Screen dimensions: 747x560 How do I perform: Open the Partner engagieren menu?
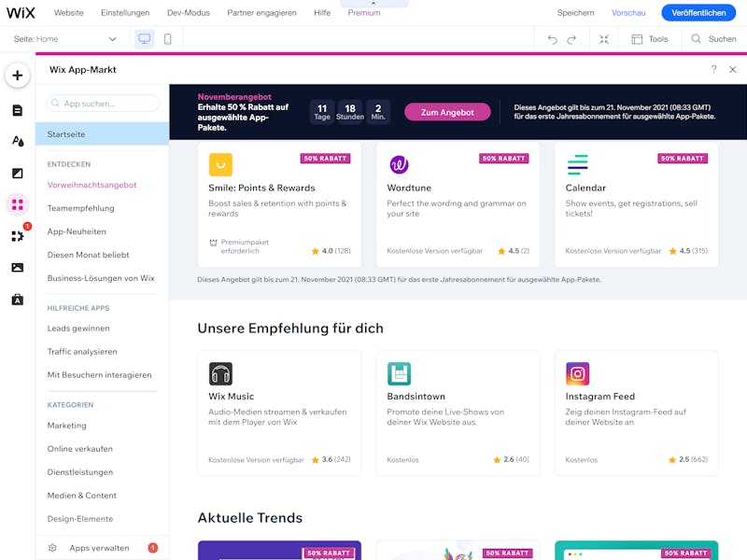pyautogui.click(x=261, y=13)
